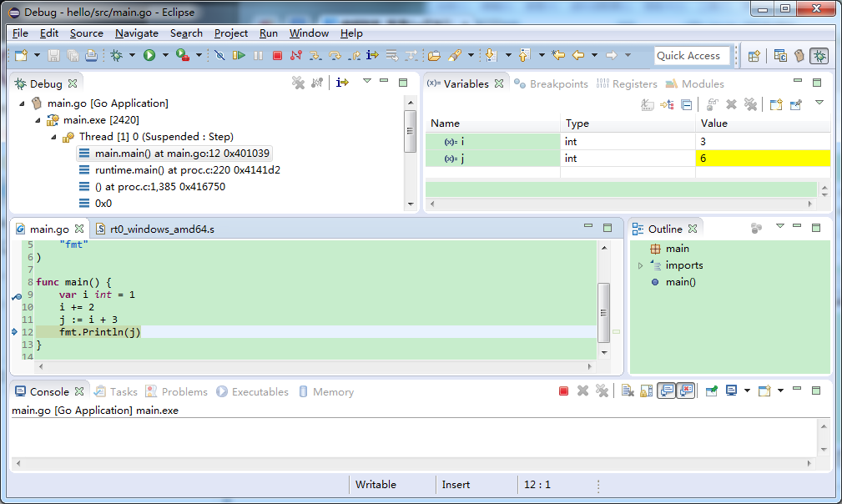Image resolution: width=842 pixels, height=504 pixels.
Task: Click the New file wizard icon
Action: pyautogui.click(x=22, y=55)
